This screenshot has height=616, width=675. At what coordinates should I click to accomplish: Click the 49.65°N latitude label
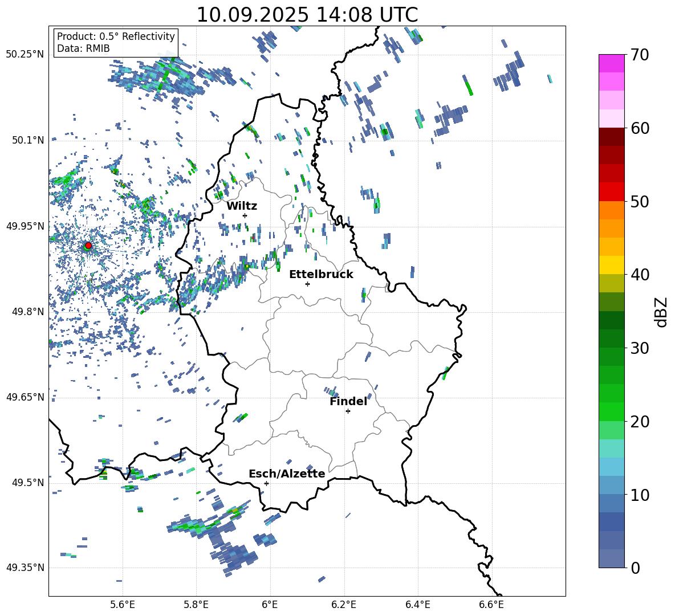tap(25, 397)
